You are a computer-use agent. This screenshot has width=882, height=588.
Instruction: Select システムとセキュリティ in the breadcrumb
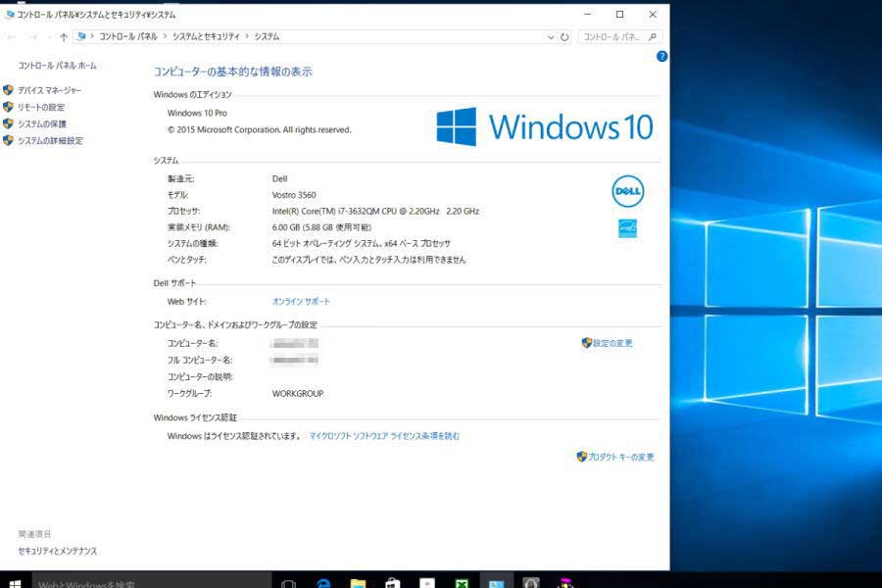(206, 36)
